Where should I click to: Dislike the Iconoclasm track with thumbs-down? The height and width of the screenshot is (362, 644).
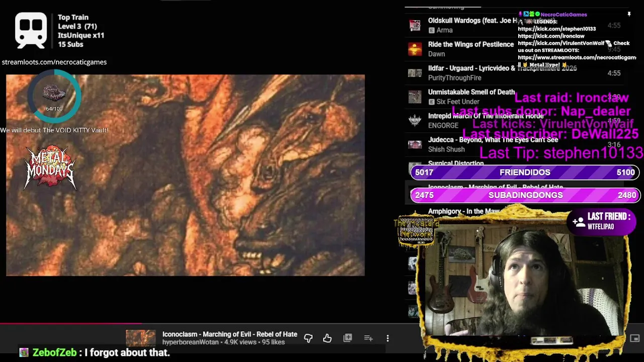[x=308, y=338]
